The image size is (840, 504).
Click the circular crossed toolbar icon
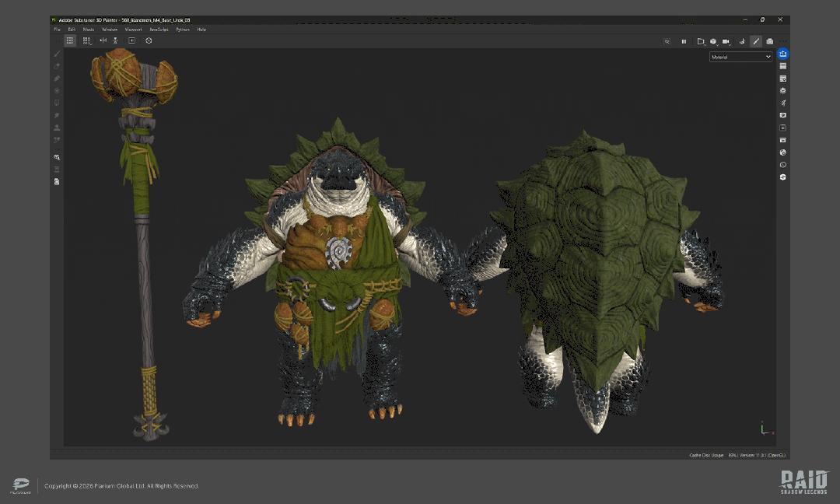(x=149, y=40)
